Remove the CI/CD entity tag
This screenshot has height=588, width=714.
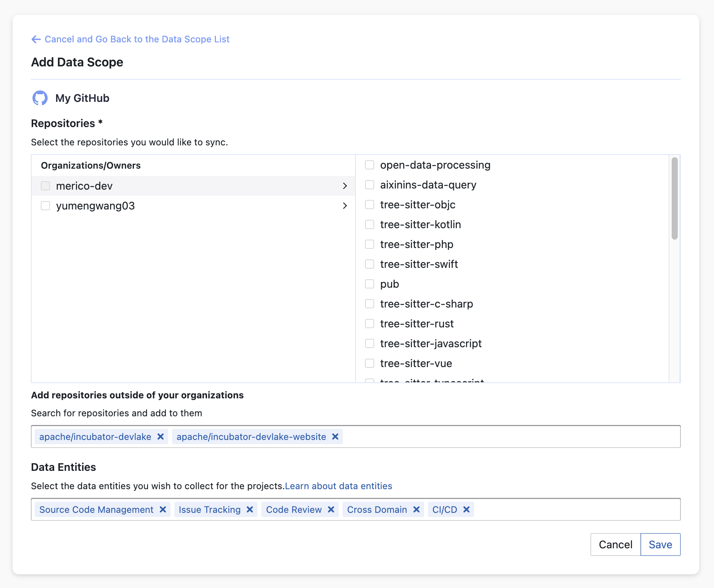[466, 509]
